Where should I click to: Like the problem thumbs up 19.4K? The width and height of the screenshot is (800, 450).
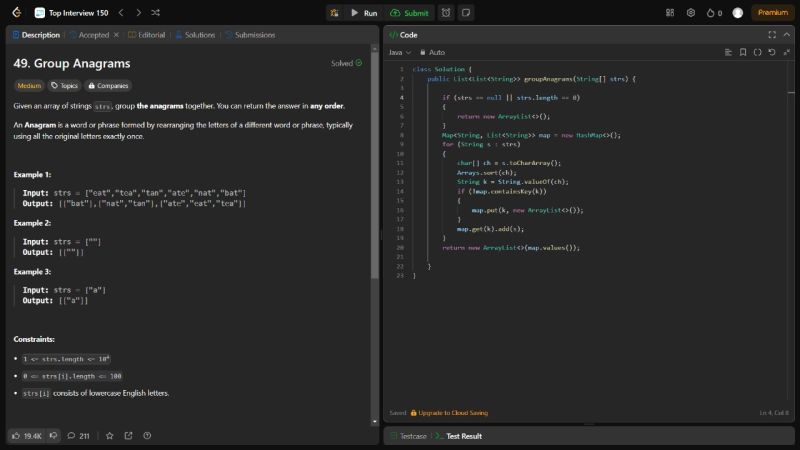pos(27,436)
